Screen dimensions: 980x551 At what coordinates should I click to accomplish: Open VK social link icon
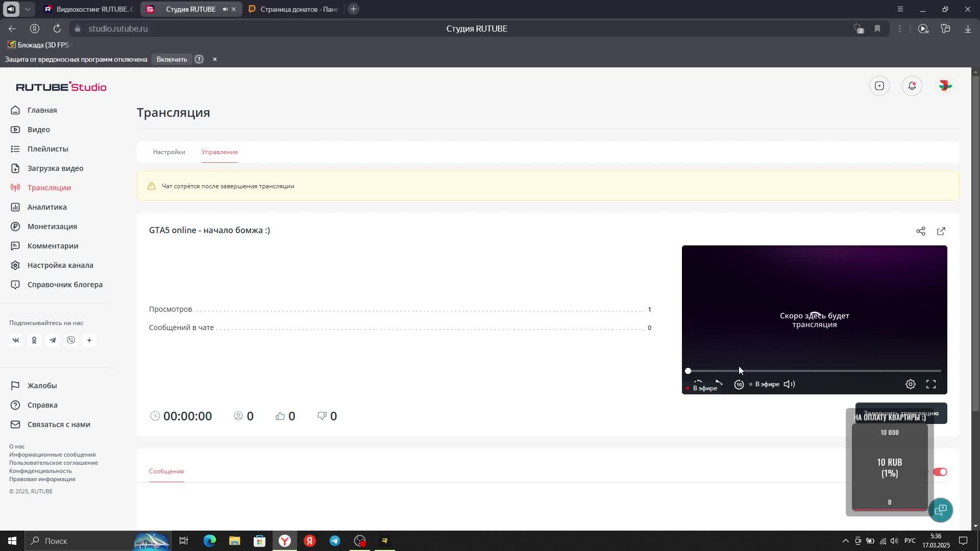pyautogui.click(x=16, y=340)
